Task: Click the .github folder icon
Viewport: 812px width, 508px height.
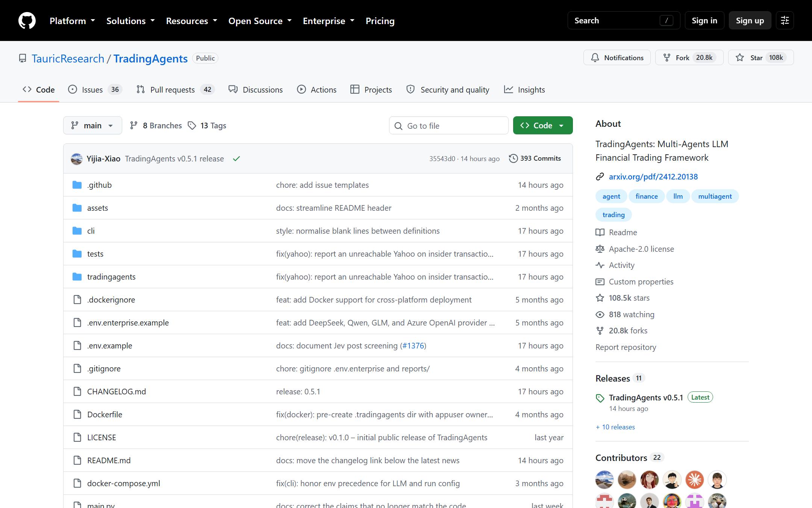Action: click(x=77, y=185)
